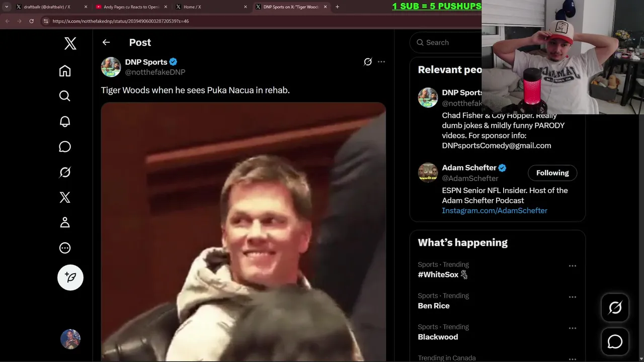Close the Home / X tab
Viewport: 644px width, 362px height.
point(246,7)
